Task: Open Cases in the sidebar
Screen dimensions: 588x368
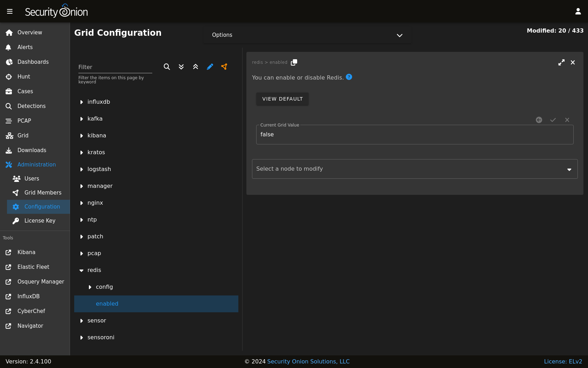Action: (x=35, y=91)
